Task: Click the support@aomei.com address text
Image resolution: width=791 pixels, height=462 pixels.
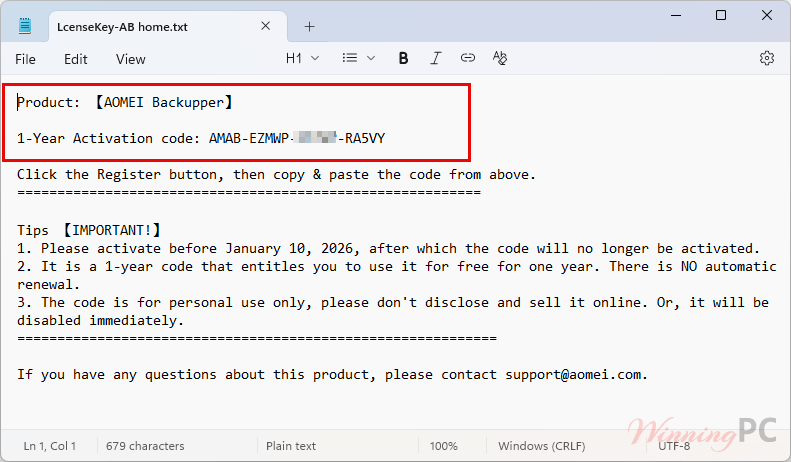Action: tap(573, 375)
